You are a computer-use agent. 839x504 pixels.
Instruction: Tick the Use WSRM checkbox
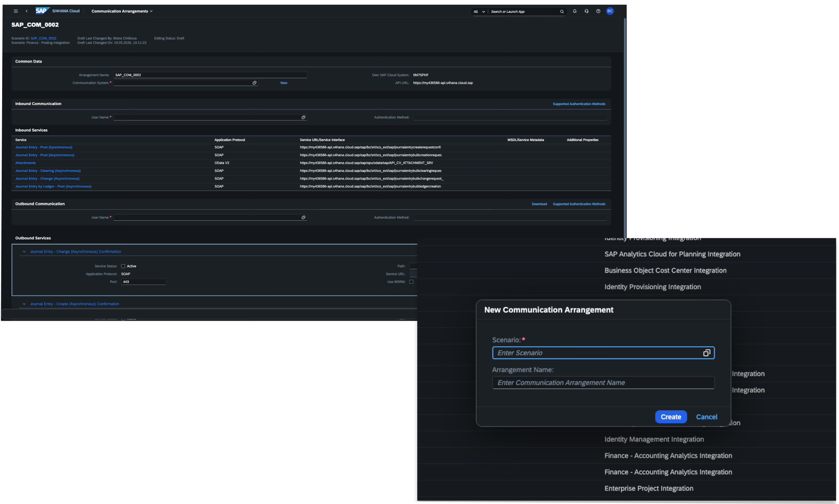(411, 282)
